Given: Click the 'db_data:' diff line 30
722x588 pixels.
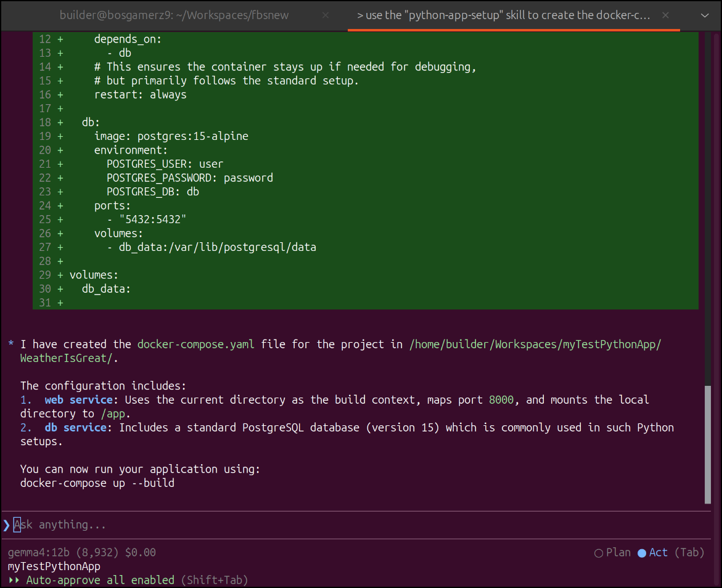Looking at the screenshot, I should point(107,288).
